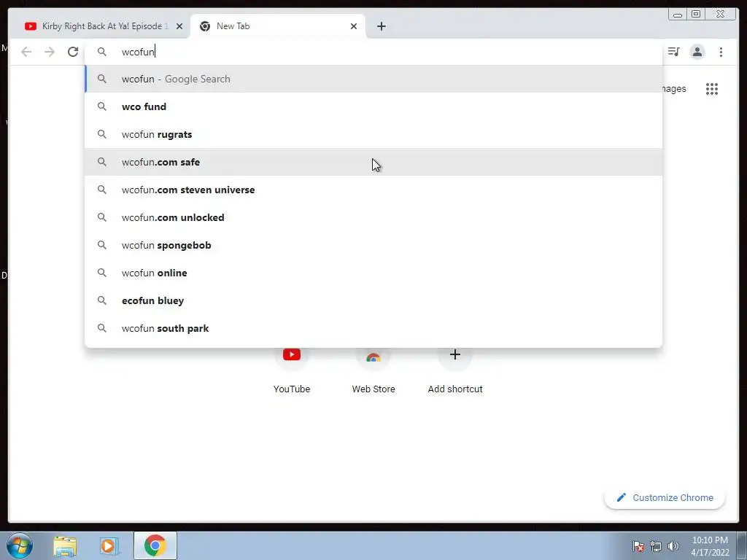Choose the 'wcofun rugrats' suggestion
The image size is (747, 560).
373,134
